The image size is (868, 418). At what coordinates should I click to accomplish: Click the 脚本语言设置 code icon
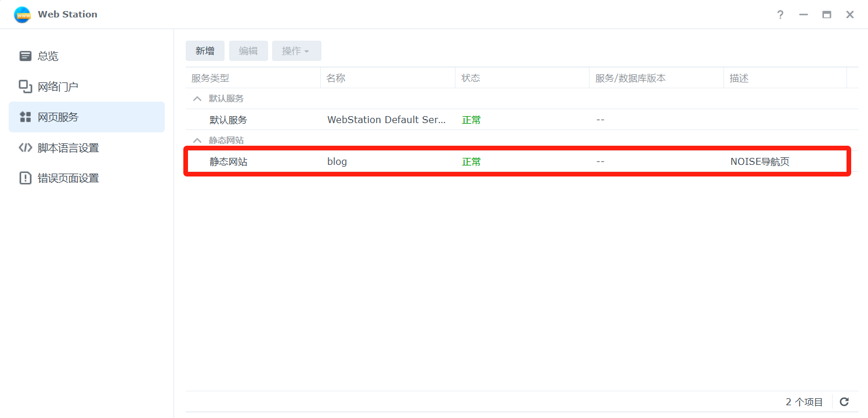click(26, 148)
